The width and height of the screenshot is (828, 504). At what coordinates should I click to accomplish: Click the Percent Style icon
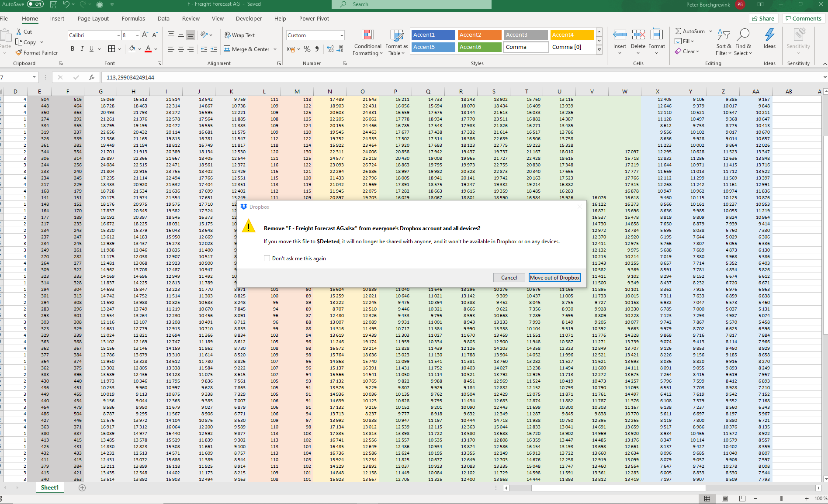pos(307,49)
